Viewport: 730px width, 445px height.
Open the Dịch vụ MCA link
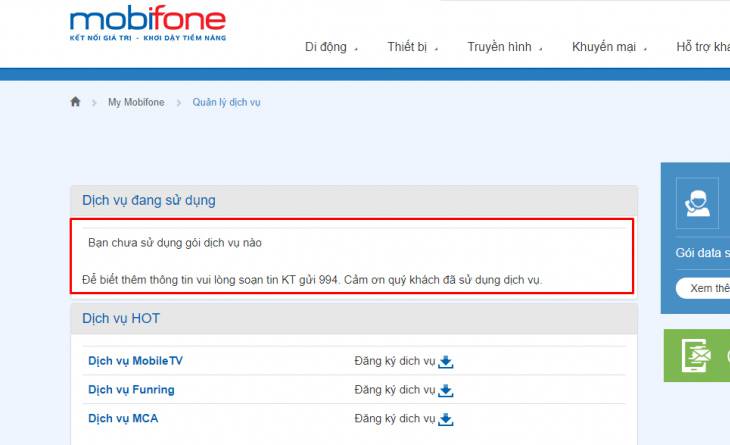[122, 419]
